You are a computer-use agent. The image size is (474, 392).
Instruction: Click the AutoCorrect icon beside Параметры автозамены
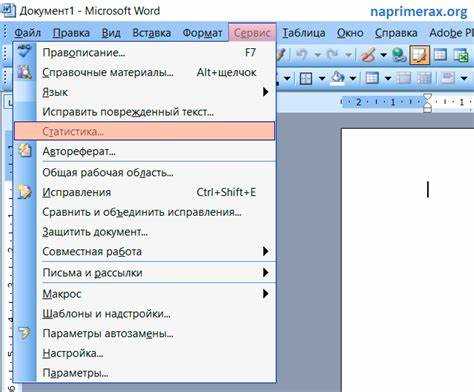(24, 333)
